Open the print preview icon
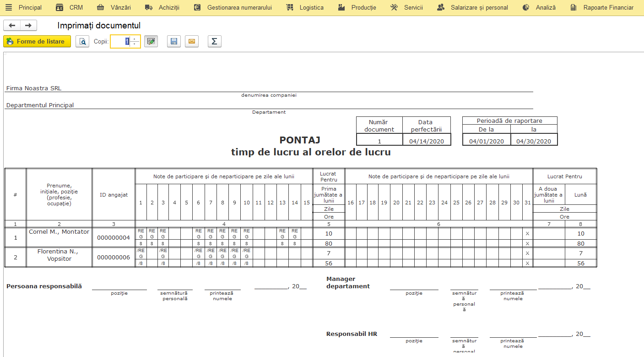The height and width of the screenshot is (357, 644). (82, 42)
